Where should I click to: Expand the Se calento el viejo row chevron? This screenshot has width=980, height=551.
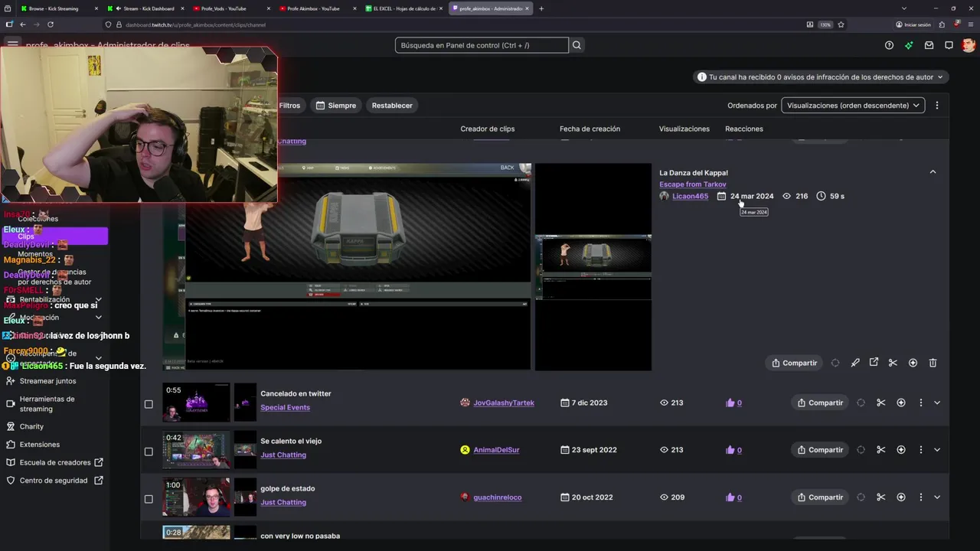[x=937, y=450]
